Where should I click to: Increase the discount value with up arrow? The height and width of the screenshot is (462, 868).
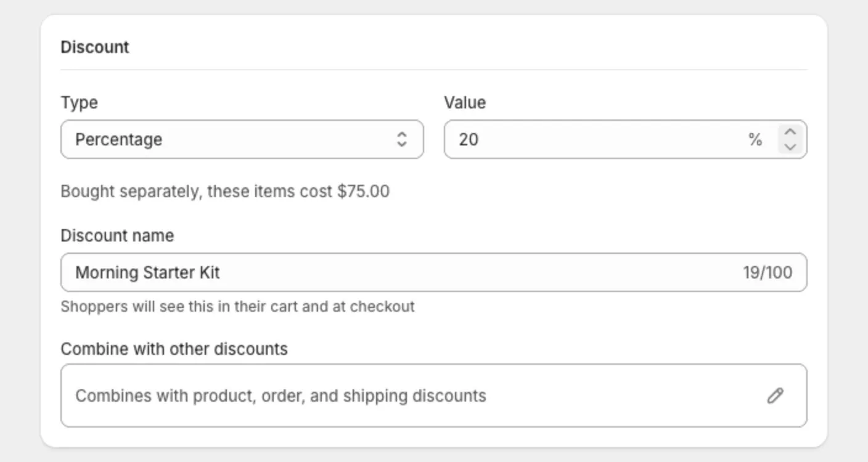[790, 132]
